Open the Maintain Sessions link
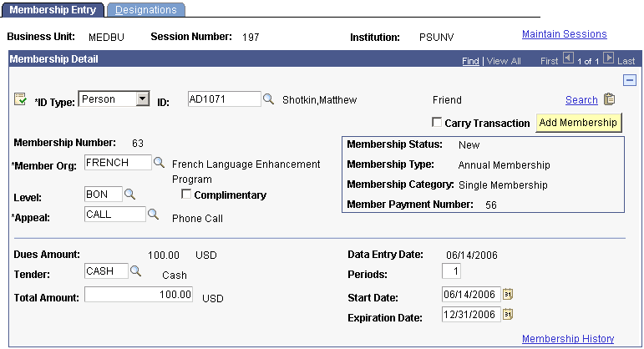Viewport: 644px width, 349px height. pos(564,34)
